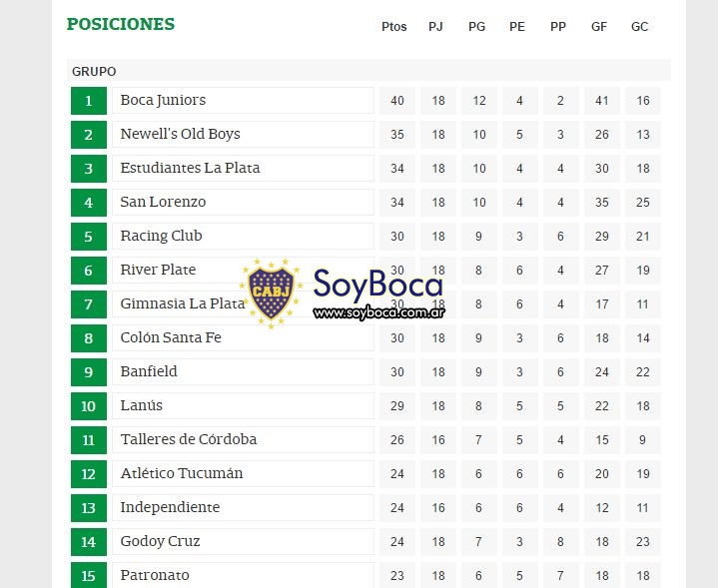Click the GF column header
This screenshot has width=718, height=588.
(x=599, y=27)
